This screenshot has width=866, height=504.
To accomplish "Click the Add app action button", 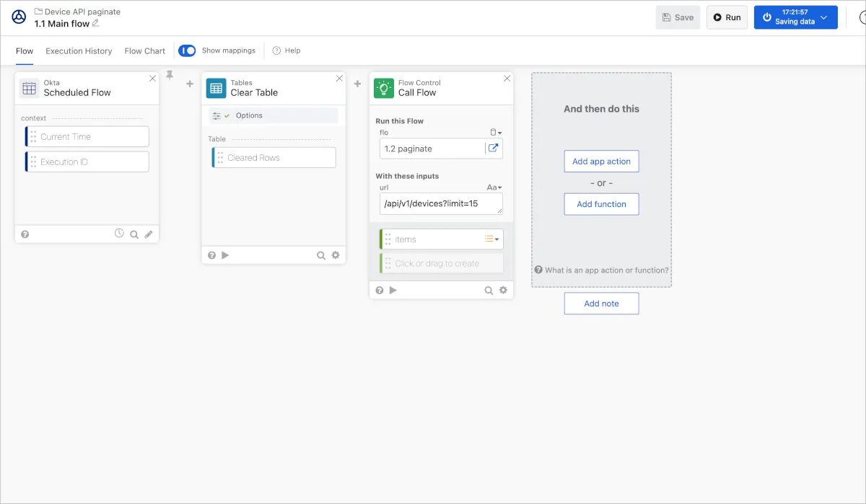I will pos(601,162).
